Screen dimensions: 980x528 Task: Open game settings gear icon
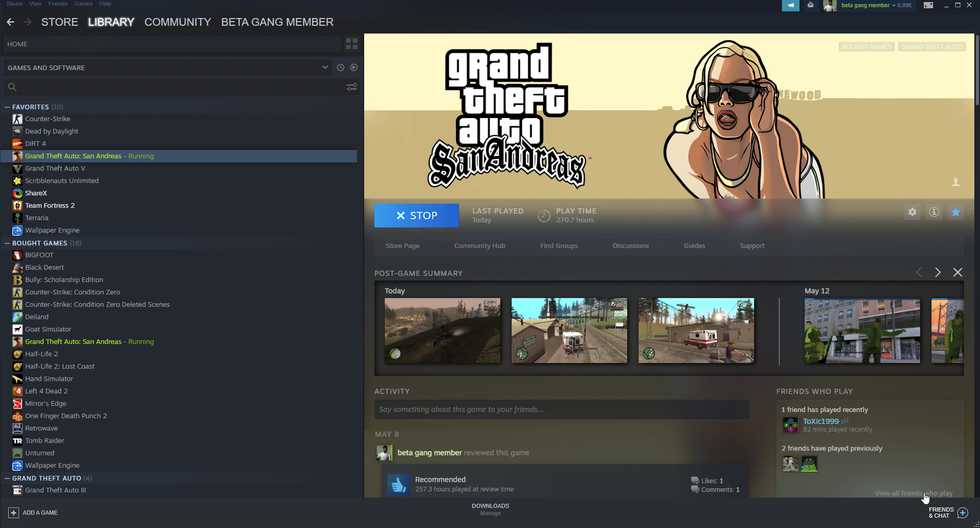coord(912,212)
